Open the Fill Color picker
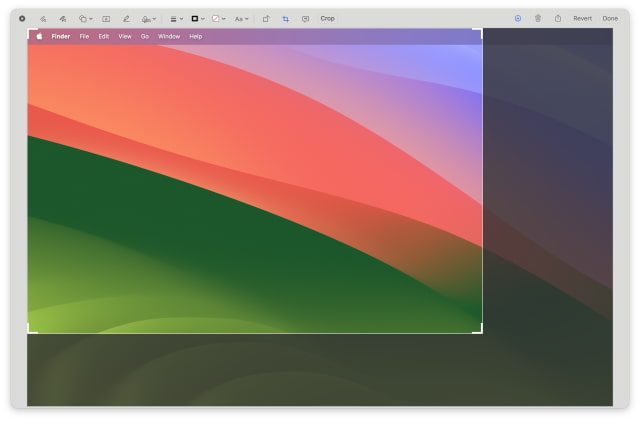640x421 pixels. [x=218, y=18]
